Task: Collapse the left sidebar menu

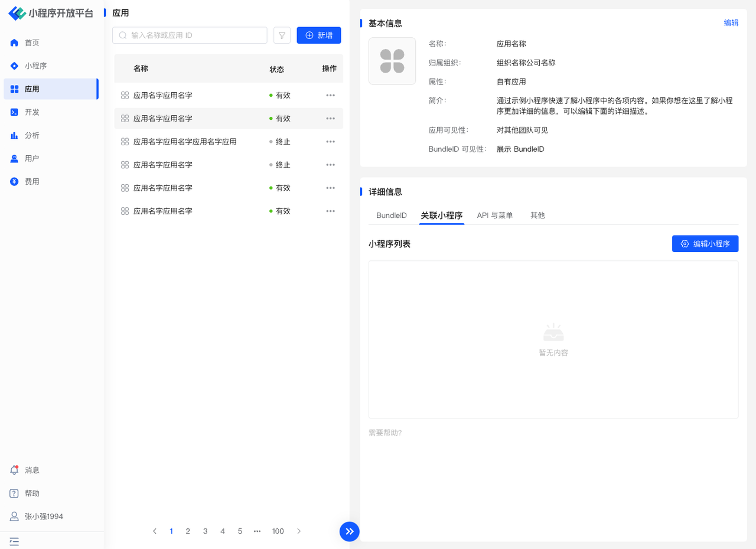Action: [14, 541]
